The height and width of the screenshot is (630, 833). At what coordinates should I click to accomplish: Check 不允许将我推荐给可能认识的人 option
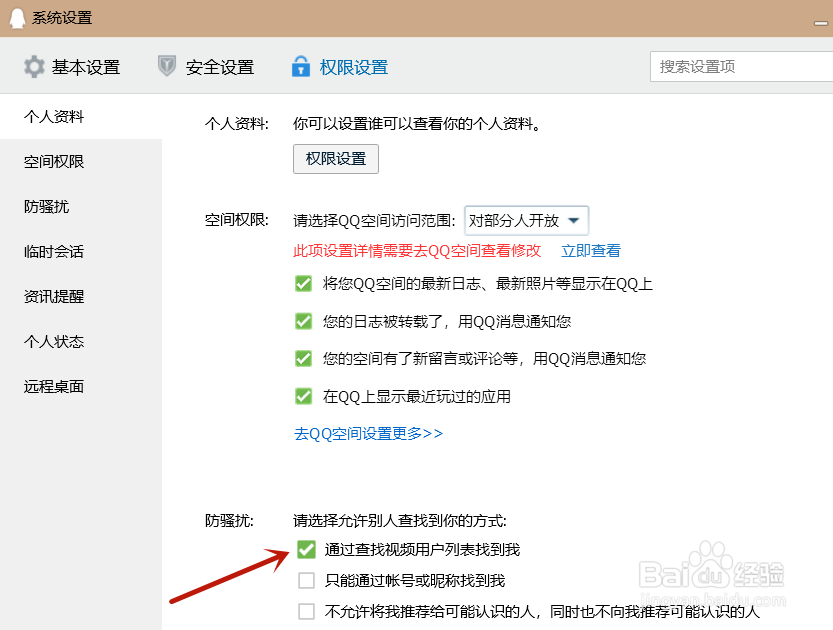[306, 611]
